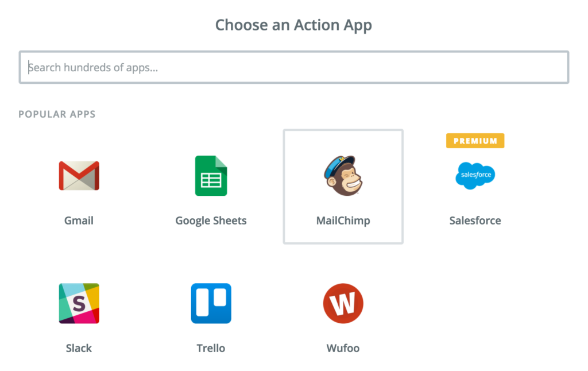
Task: Pick the Slack app icon
Action: coord(79,304)
